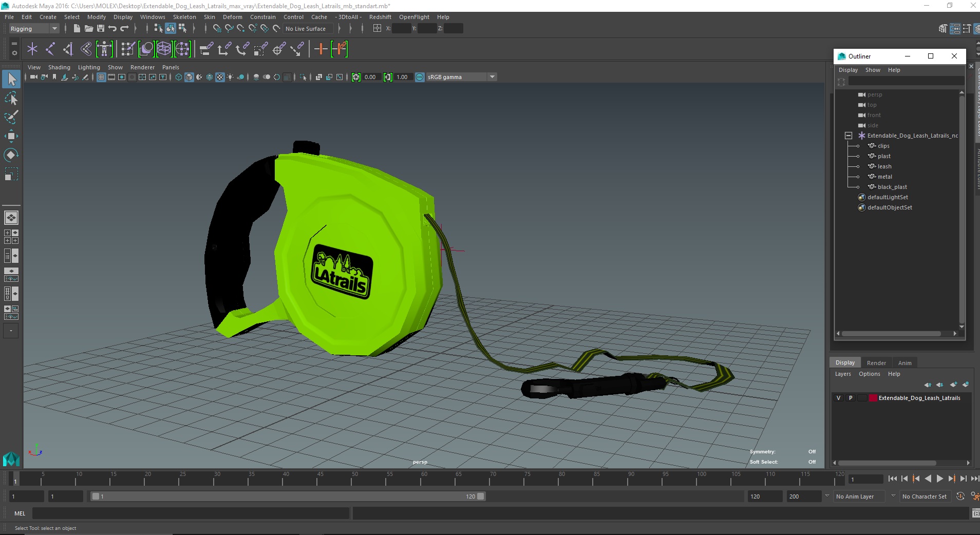Image resolution: width=980 pixels, height=535 pixels.
Task: Toggle use all lights in viewport toolbar
Action: [x=230, y=77]
